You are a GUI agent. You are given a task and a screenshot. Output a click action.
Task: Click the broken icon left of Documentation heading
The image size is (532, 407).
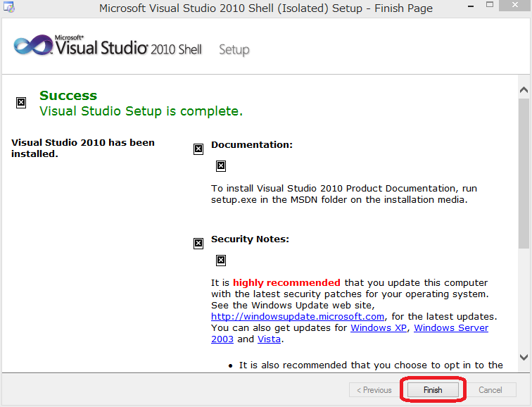[198, 149]
